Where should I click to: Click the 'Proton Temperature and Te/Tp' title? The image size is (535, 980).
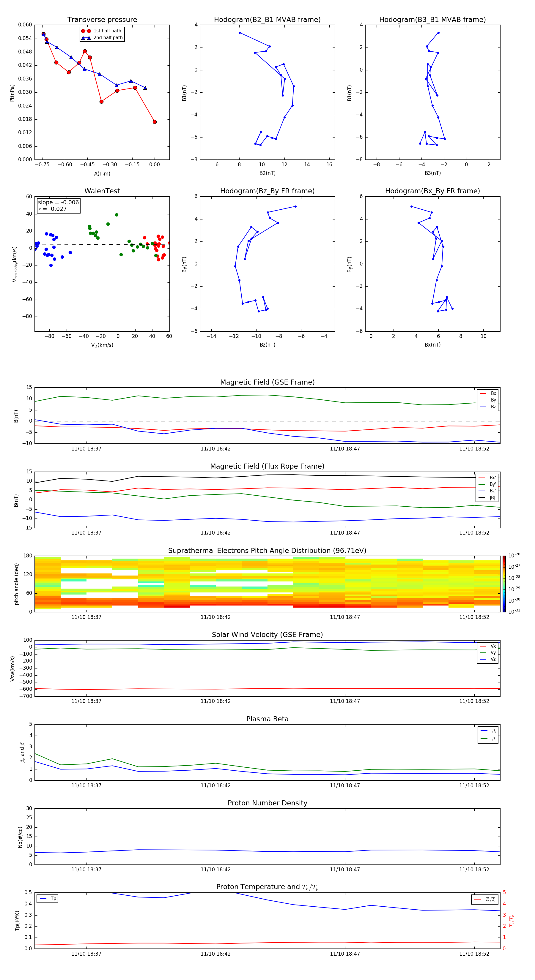267,887
